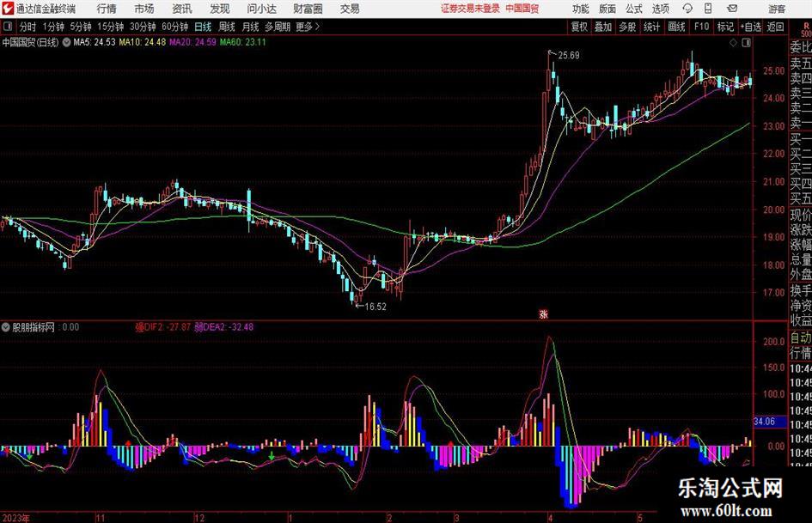Click the 返回 back button
Image resolution: width=812 pixels, height=523 pixels.
(x=775, y=27)
